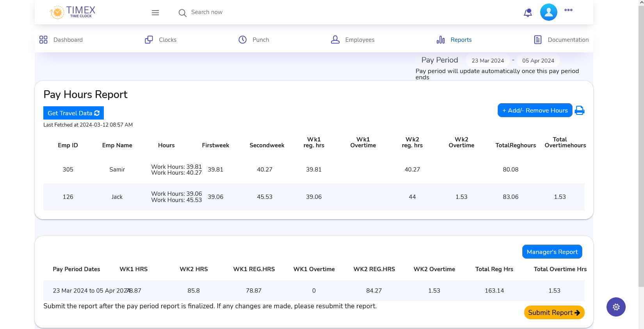Image resolution: width=644 pixels, height=329 pixels.
Task: Type in the Search now field
Action: coord(234,13)
